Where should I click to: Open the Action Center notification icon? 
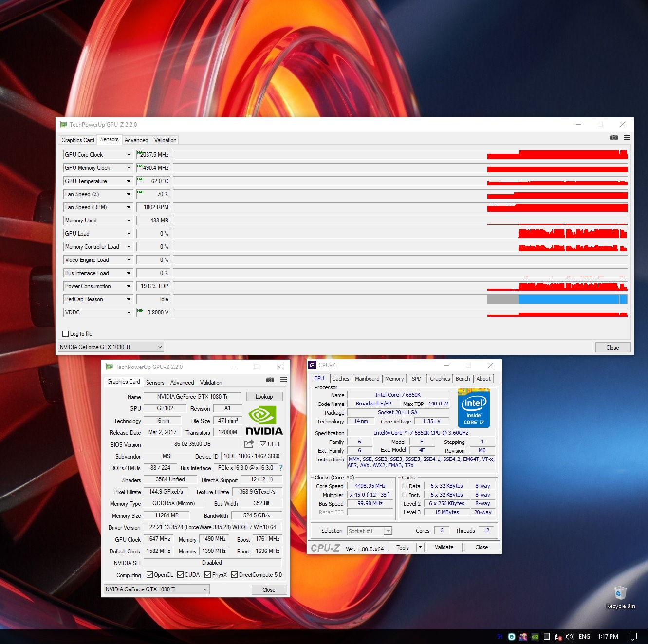pos(633,637)
